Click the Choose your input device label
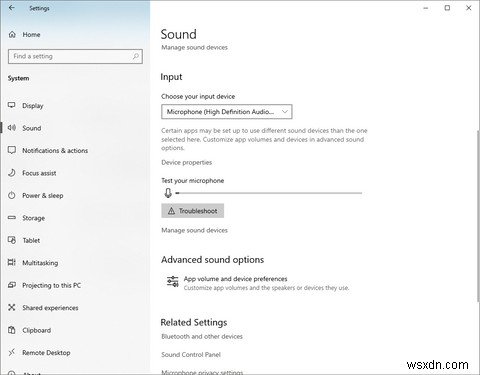This screenshot has width=480, height=375. [198, 96]
